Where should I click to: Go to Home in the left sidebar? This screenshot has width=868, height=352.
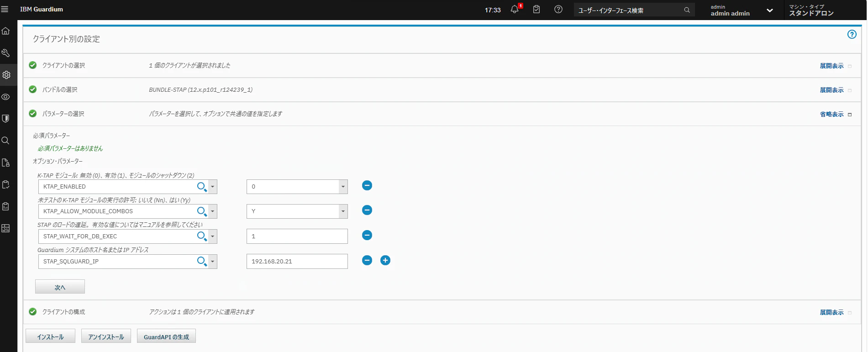(x=6, y=31)
